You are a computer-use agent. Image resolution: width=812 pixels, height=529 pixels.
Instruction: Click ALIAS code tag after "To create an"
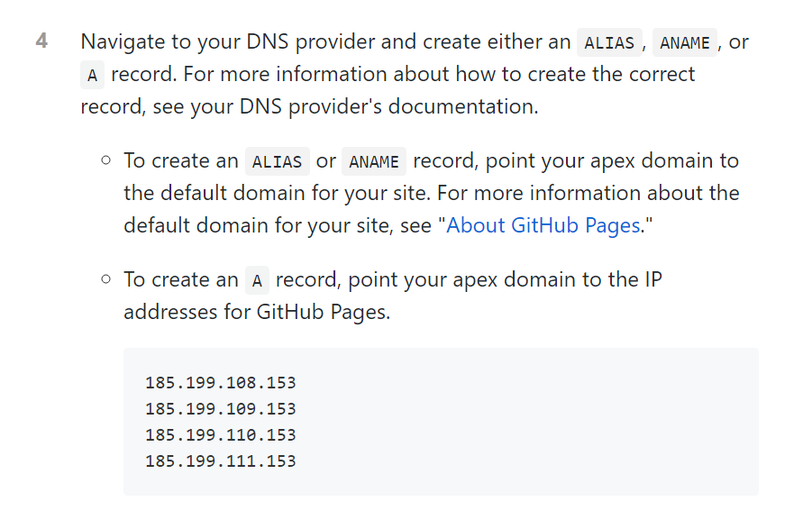[277, 162]
